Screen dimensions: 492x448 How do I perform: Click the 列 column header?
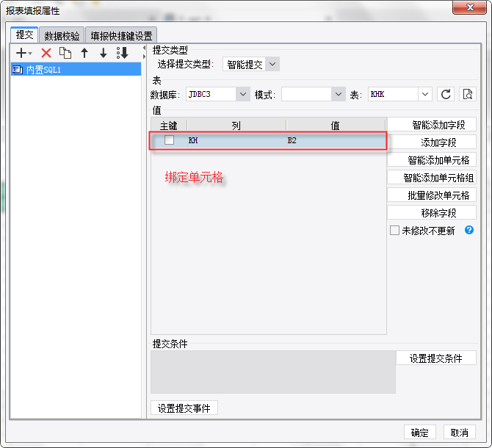[236, 125]
